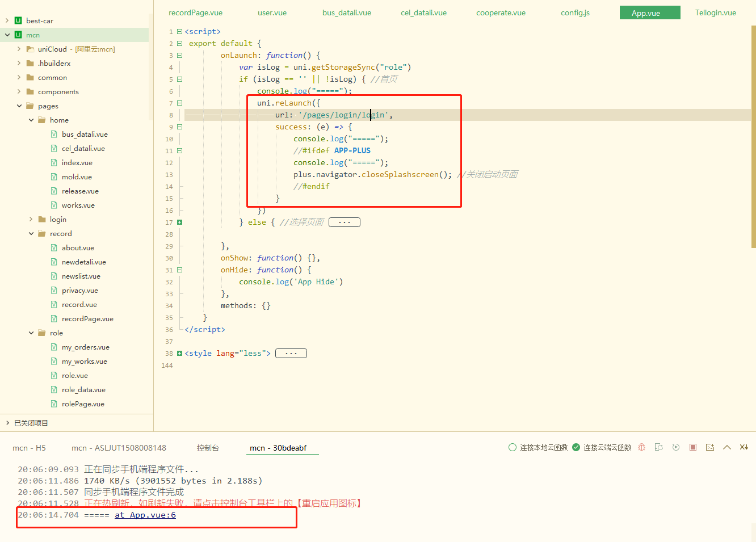Select the 连接本地云函数 radio option
The height and width of the screenshot is (542, 756).
(x=513, y=447)
